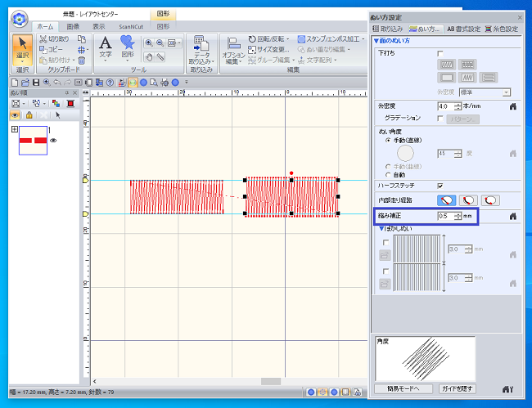
Task: Click the save icon in quick access toolbar
Action: coord(36,82)
